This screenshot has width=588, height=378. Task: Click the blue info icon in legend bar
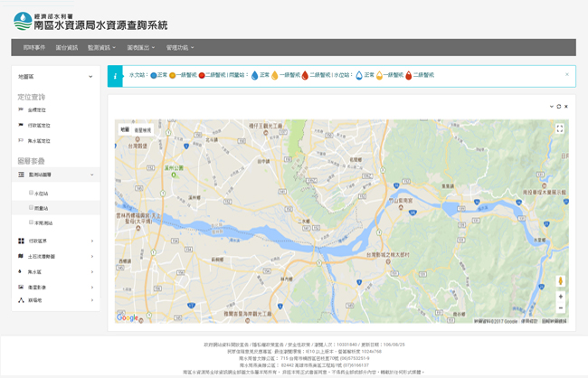(x=115, y=76)
